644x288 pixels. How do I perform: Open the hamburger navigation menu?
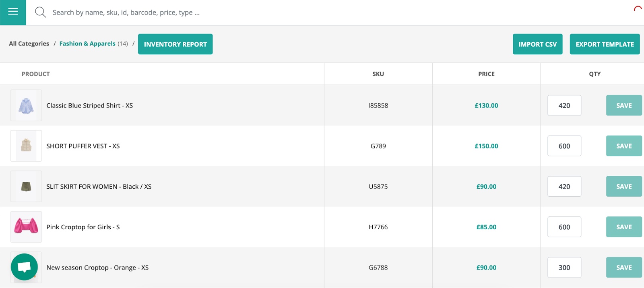pos(13,12)
